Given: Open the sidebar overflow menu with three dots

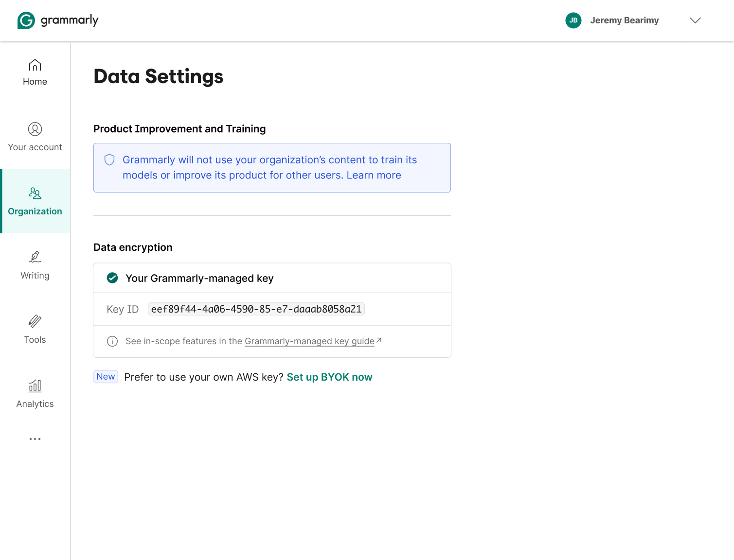Looking at the screenshot, I should point(35,439).
